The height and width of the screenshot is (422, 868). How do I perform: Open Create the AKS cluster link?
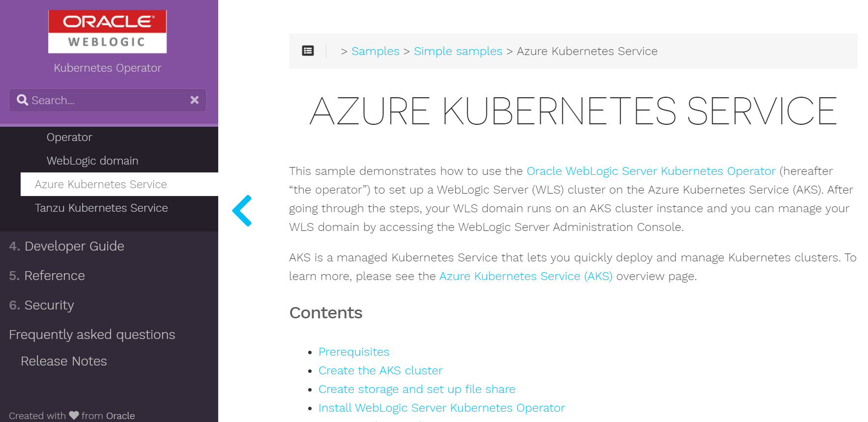click(380, 370)
